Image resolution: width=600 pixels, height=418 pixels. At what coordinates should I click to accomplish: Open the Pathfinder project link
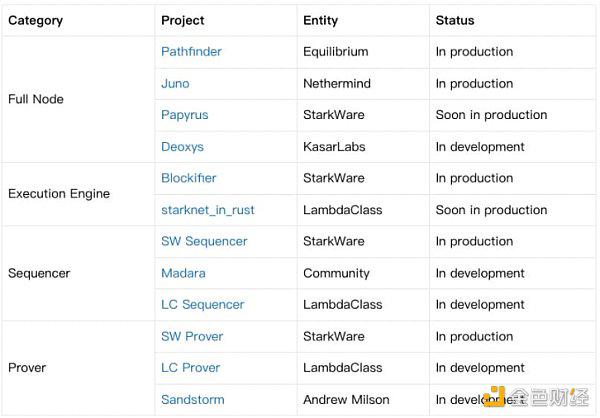[191, 52]
